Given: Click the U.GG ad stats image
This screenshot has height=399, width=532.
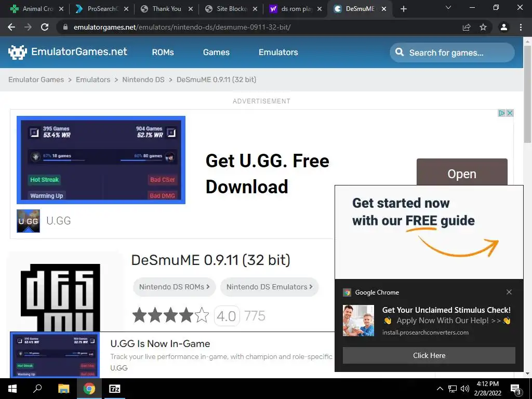Looking at the screenshot, I should [101, 160].
